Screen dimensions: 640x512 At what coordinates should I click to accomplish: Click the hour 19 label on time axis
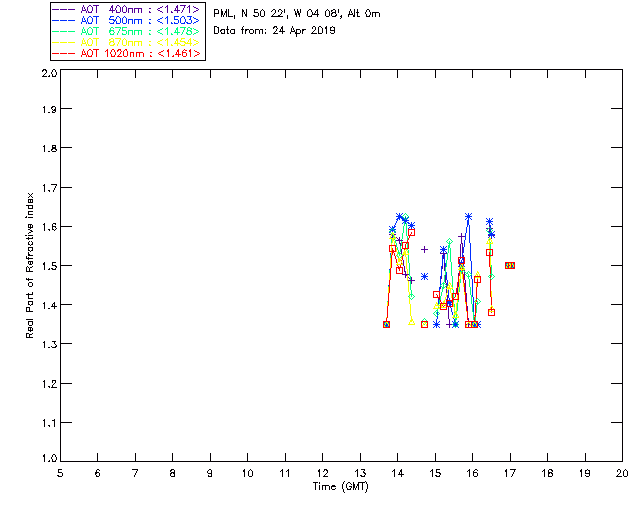(x=585, y=474)
